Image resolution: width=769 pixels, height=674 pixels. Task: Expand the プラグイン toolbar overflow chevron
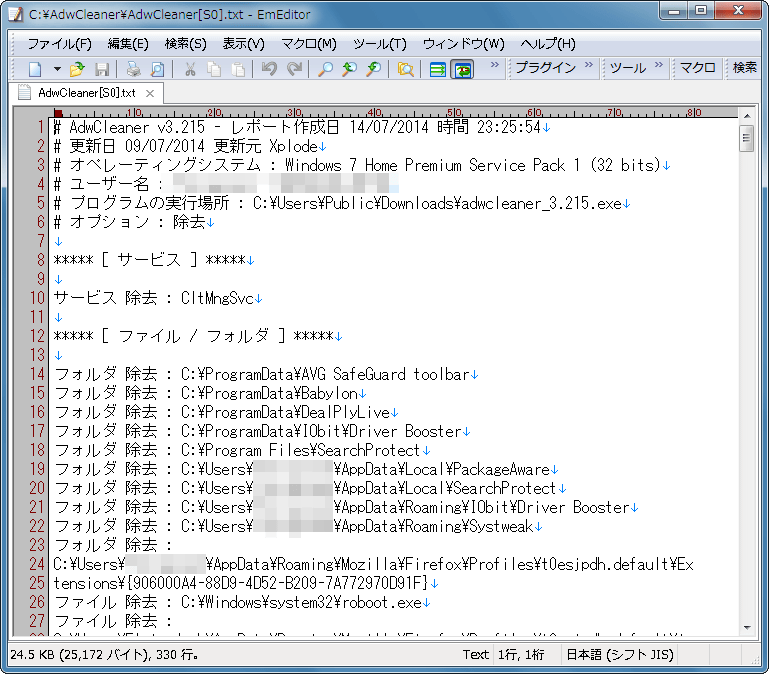pyautogui.click(x=589, y=65)
